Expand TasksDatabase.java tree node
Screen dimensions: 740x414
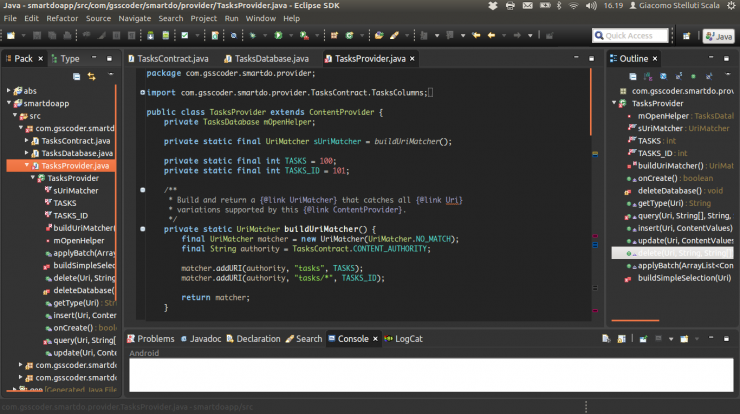pos(26,152)
